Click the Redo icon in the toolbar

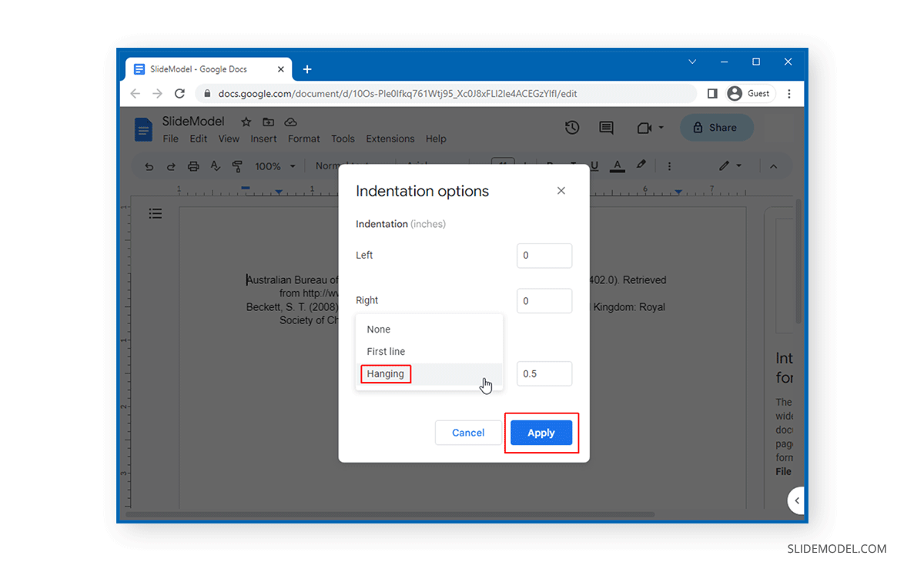171,166
